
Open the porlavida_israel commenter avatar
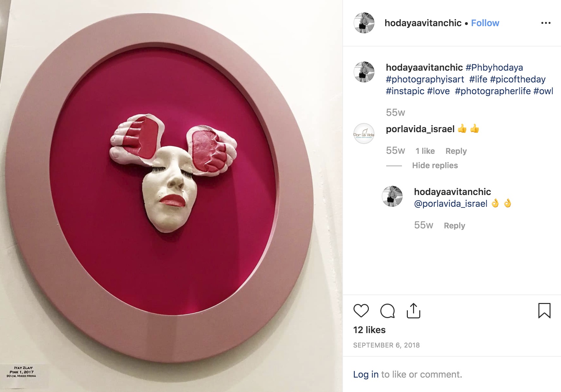point(364,134)
